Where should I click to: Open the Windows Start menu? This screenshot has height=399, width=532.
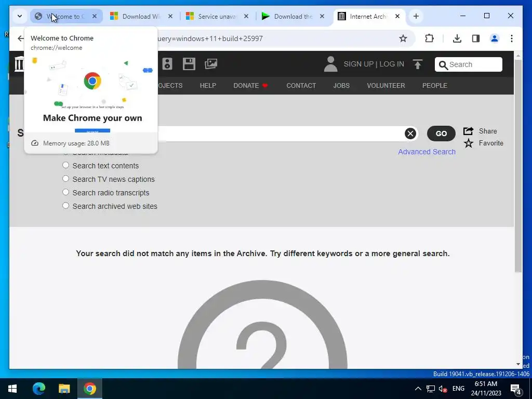[12, 389]
